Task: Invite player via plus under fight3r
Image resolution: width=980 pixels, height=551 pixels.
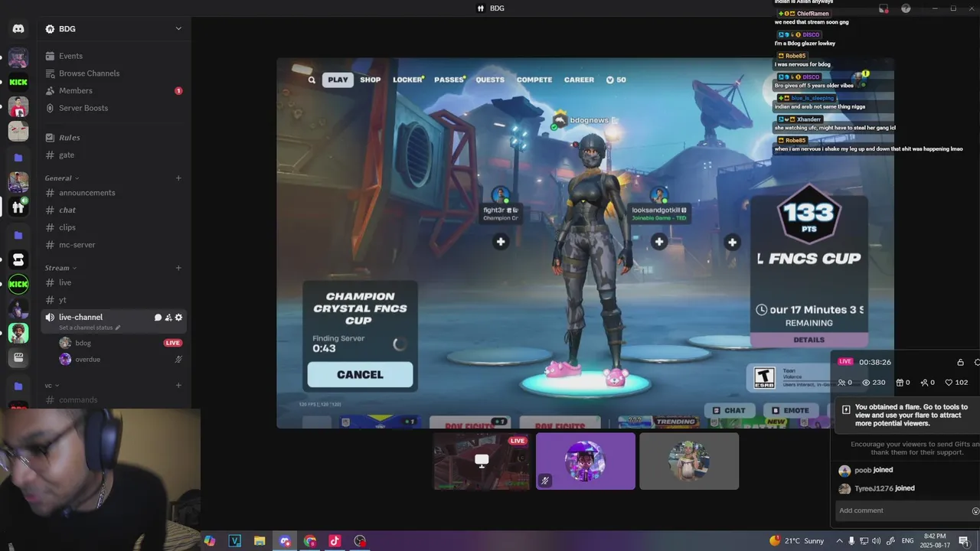Action: pyautogui.click(x=501, y=242)
